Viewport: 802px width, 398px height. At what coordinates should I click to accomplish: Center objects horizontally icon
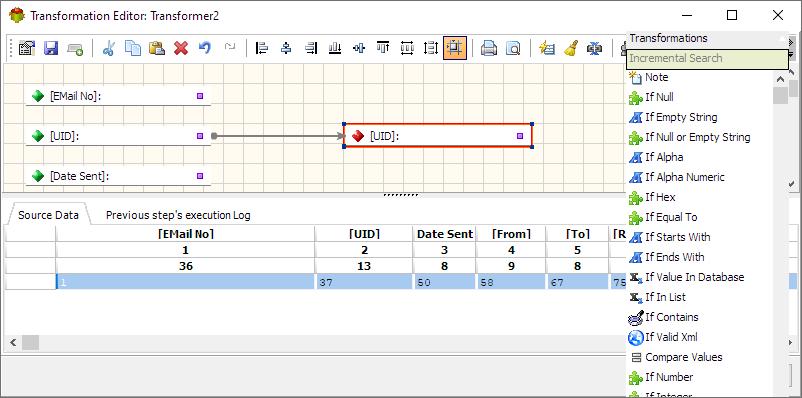coord(286,48)
